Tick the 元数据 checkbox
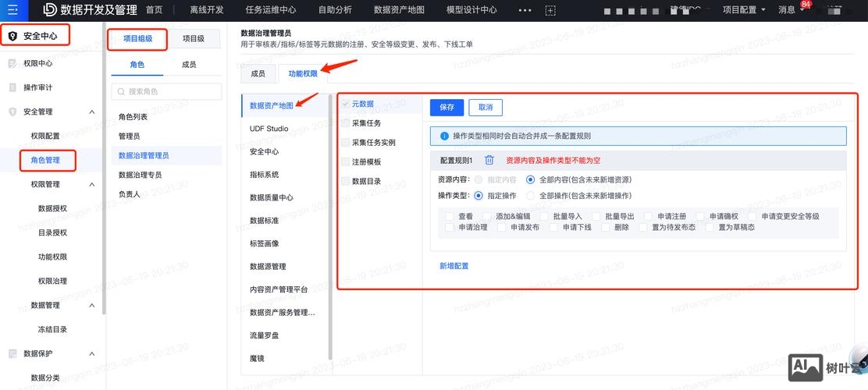This screenshot has height=390, width=868. (346, 104)
